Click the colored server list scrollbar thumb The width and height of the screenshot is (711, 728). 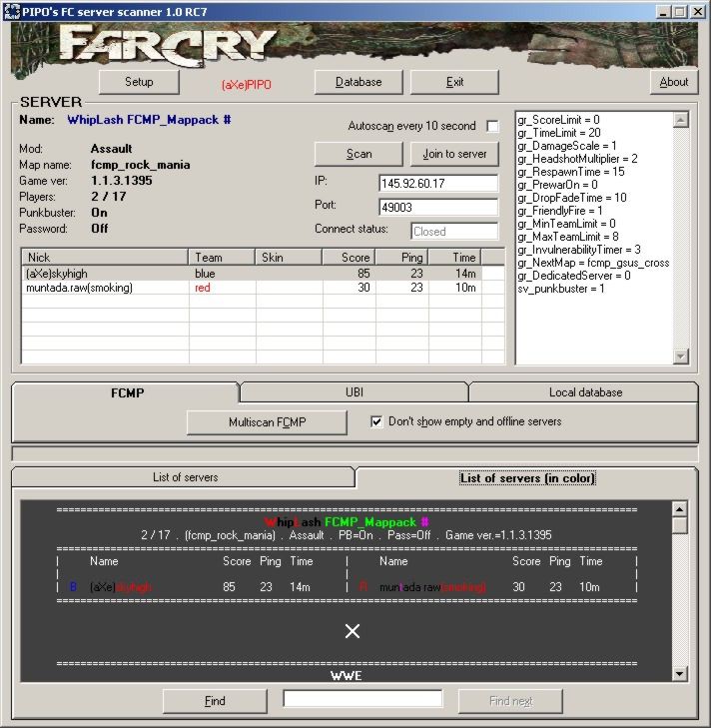680,525
